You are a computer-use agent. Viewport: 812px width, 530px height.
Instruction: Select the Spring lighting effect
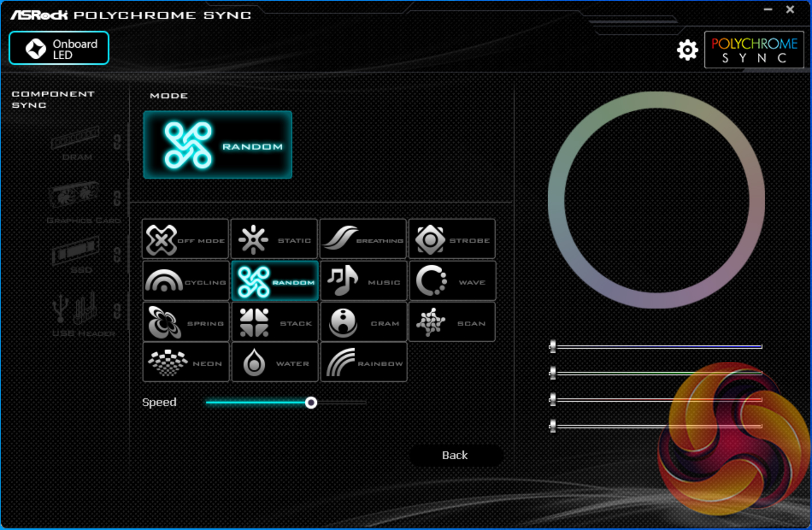[x=186, y=322]
